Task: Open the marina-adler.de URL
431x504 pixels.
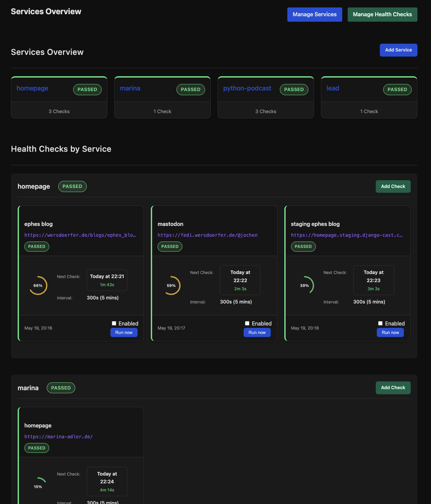Action: coord(59,437)
